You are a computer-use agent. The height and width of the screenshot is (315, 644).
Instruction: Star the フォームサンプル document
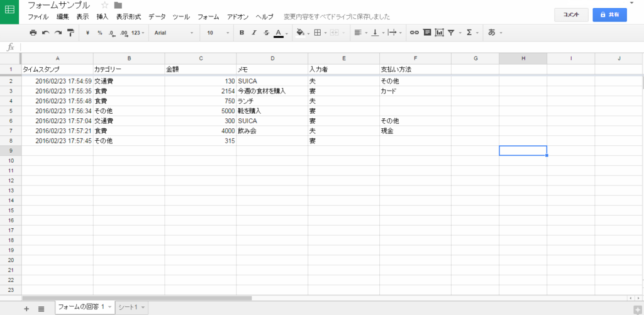click(104, 5)
